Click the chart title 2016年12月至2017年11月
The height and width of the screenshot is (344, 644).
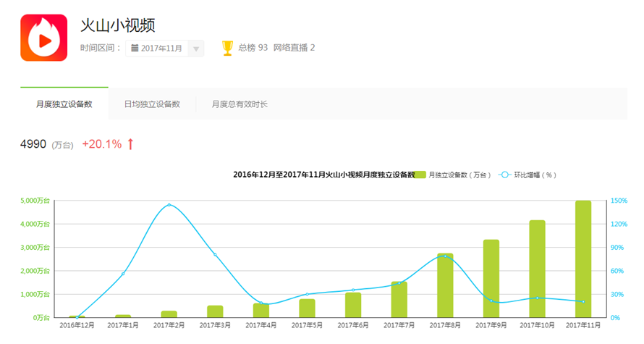(x=324, y=175)
